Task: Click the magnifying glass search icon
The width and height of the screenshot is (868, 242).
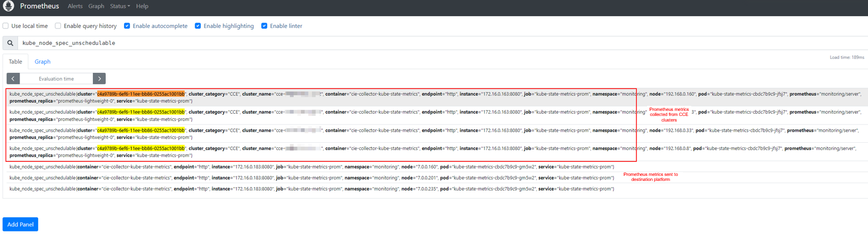Action: pyautogui.click(x=11, y=43)
